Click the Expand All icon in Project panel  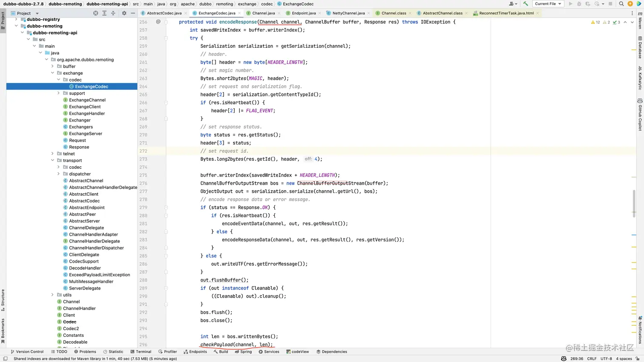tap(104, 13)
